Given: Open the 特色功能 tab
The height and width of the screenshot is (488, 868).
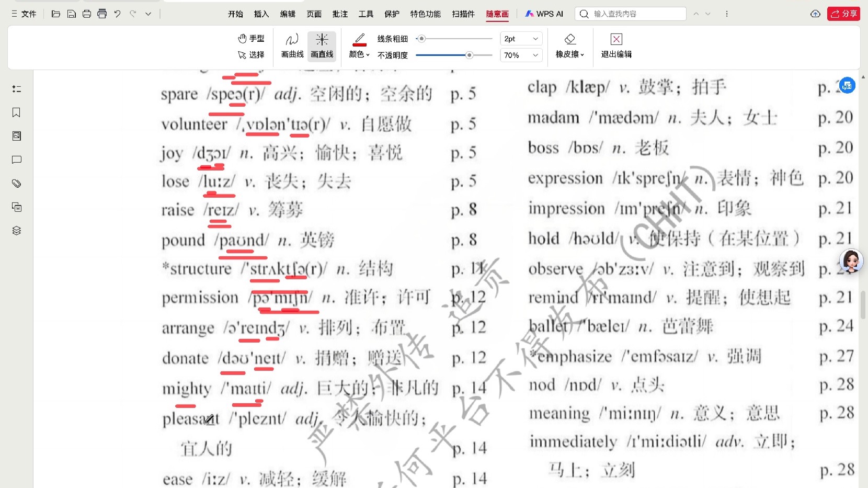Looking at the screenshot, I should click(x=426, y=14).
